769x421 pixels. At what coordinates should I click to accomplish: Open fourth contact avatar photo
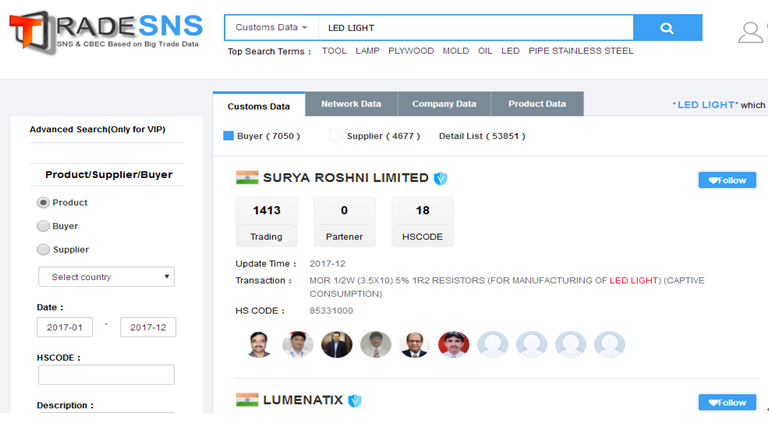(376, 344)
